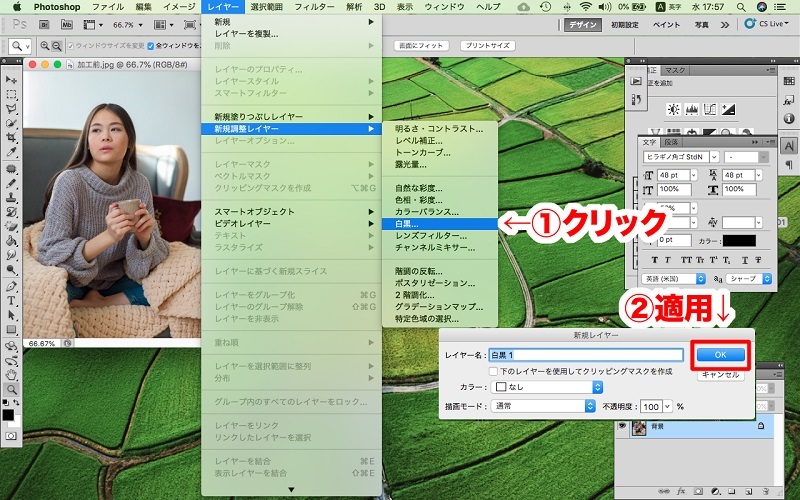The image size is (800, 500).
Task: Choose 白黒... from adjustment layer submenu
Action: click(x=440, y=223)
